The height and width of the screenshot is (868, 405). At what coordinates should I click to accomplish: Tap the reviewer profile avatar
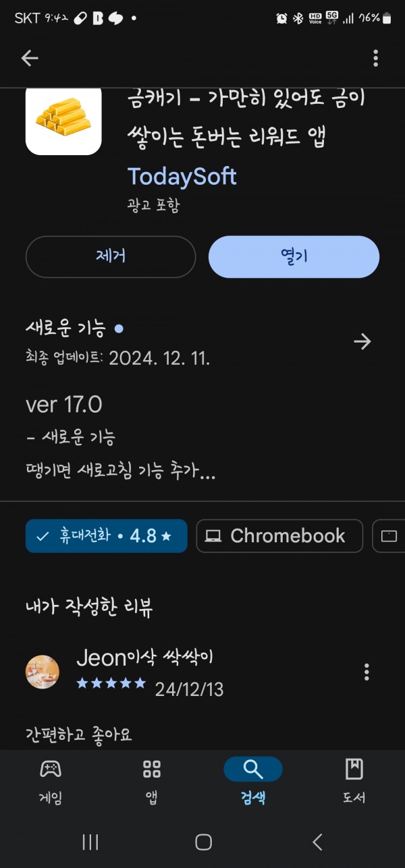[43, 672]
